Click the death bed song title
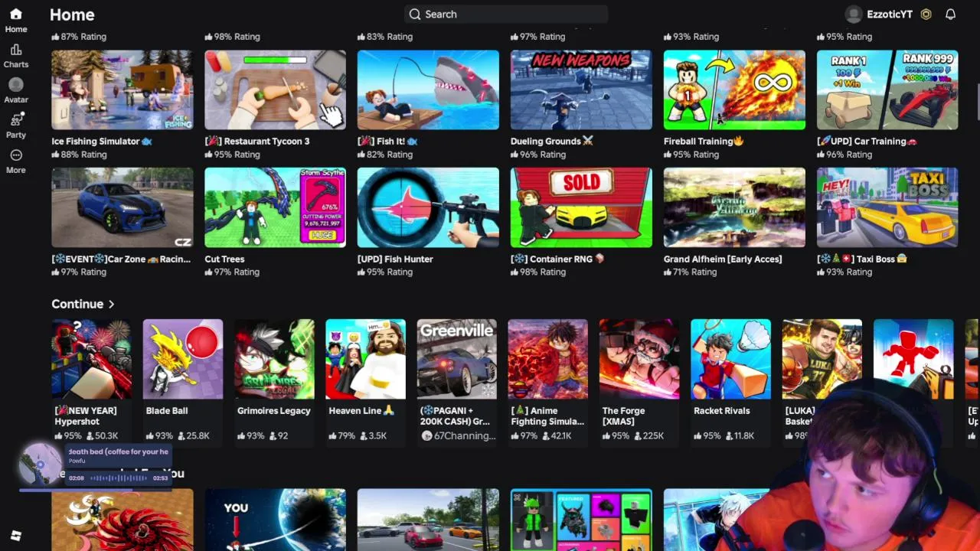 118,452
